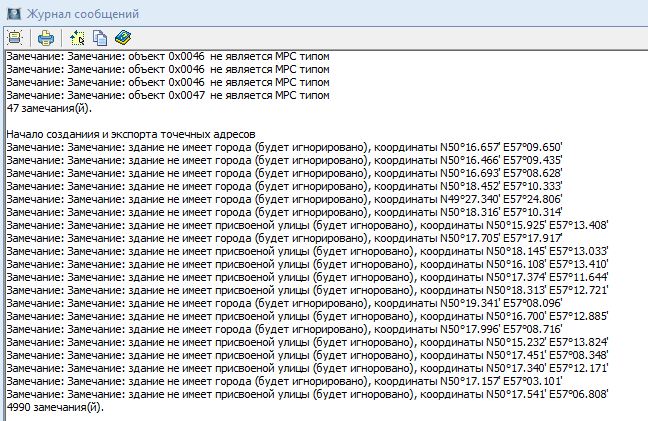Open help via the book icon

(122, 38)
